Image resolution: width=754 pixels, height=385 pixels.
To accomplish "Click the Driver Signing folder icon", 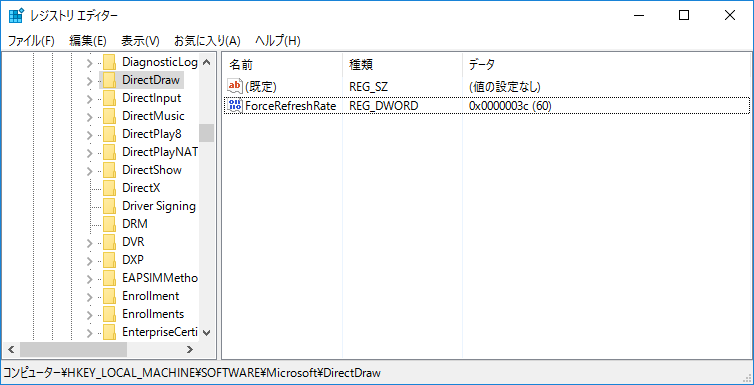I will [110, 206].
